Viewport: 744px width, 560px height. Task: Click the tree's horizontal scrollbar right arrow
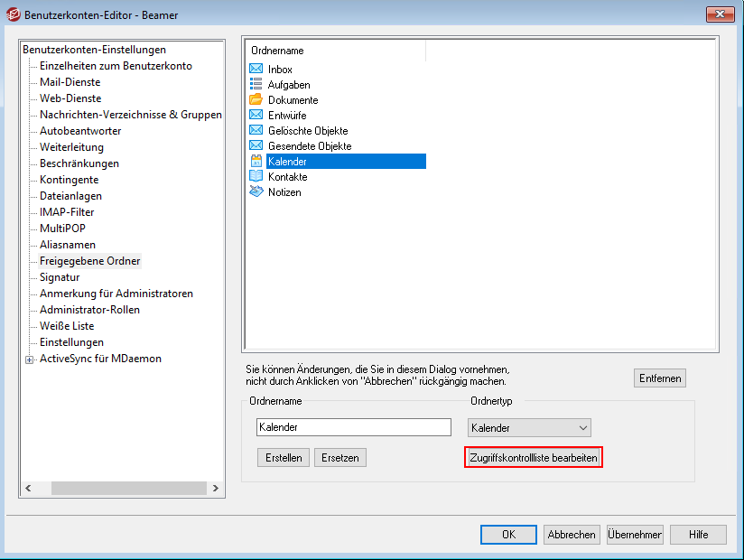[217, 489]
